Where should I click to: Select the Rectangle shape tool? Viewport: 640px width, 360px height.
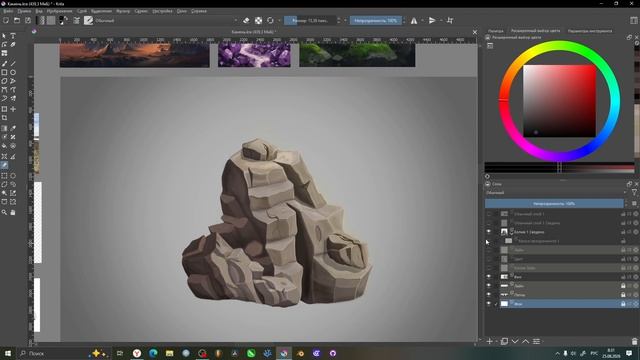point(4,73)
